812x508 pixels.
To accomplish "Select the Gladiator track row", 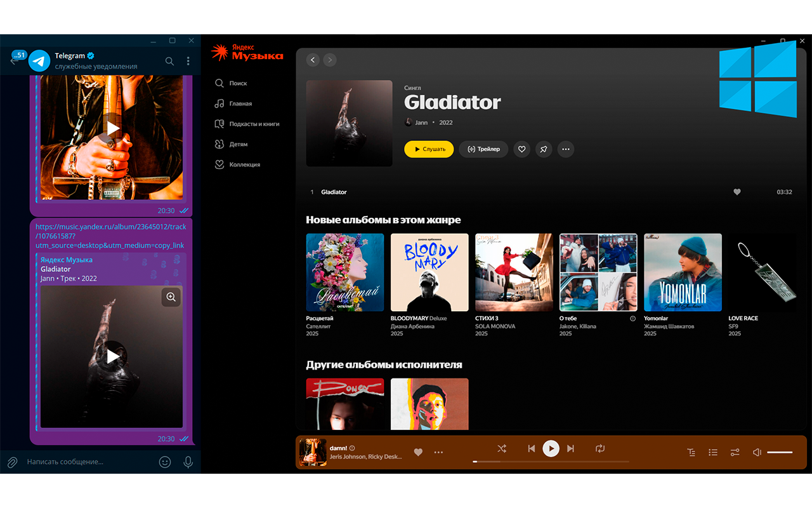I will [x=551, y=192].
